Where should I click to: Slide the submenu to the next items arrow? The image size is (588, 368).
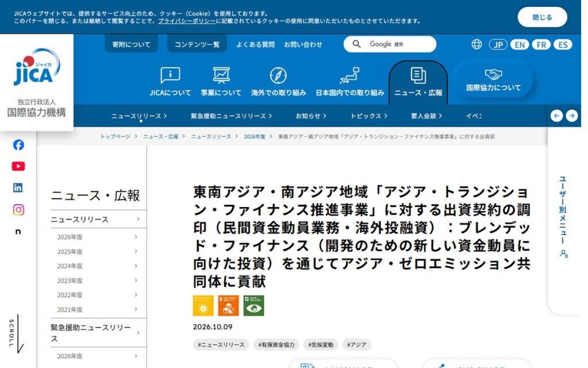[x=571, y=116]
